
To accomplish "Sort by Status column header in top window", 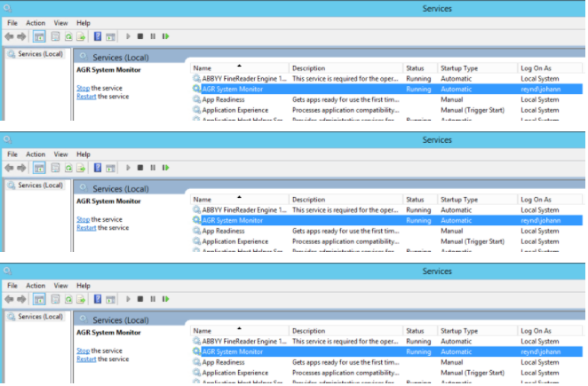I will 420,68.
